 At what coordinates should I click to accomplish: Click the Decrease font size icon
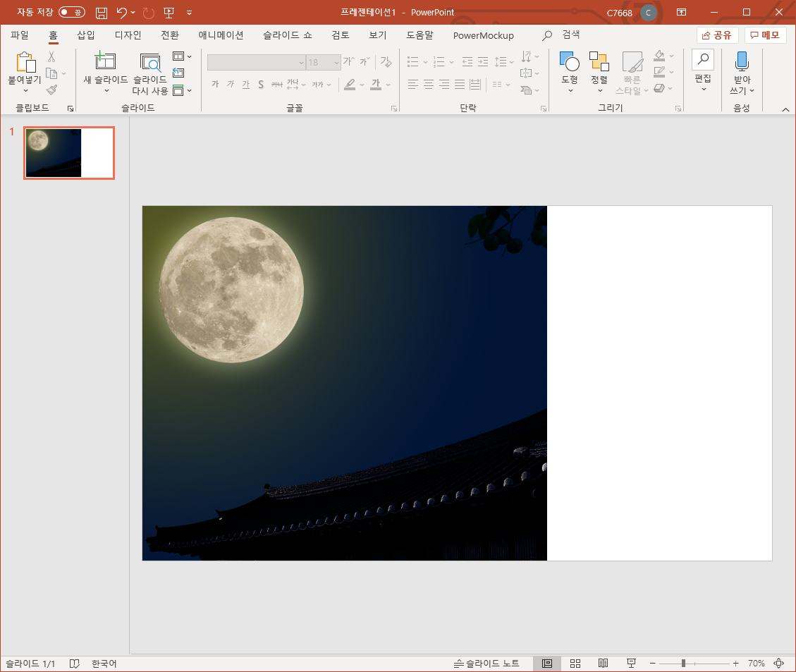(365, 61)
